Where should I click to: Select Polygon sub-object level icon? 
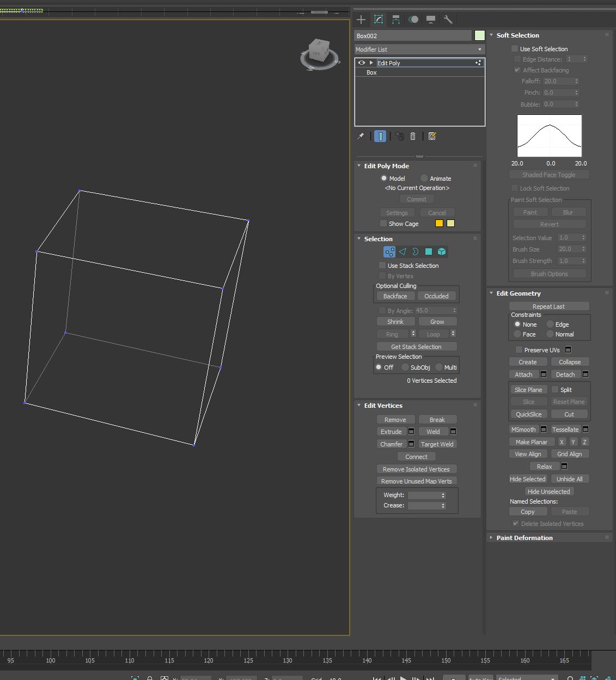point(429,252)
